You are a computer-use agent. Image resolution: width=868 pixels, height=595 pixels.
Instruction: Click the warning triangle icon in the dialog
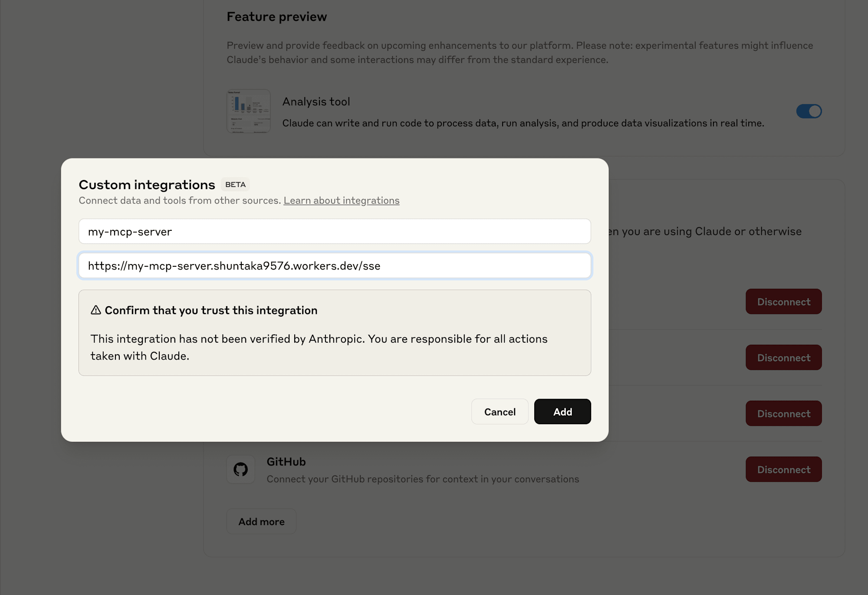click(96, 310)
